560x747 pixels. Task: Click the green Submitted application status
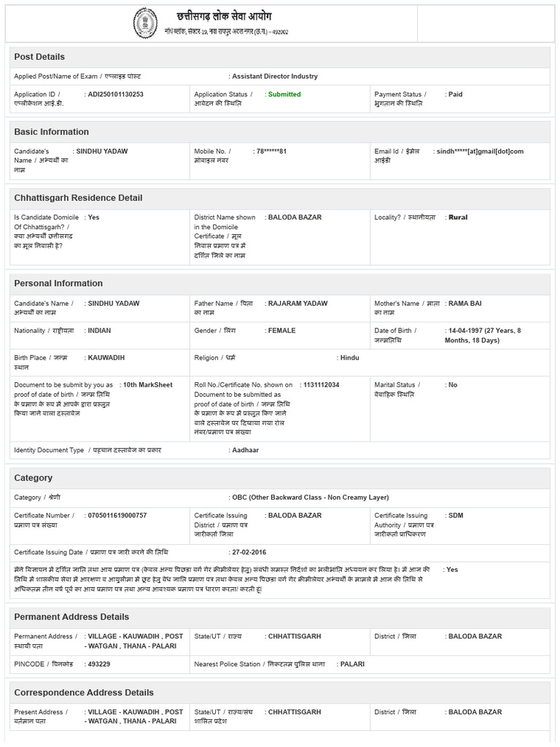pos(284,94)
